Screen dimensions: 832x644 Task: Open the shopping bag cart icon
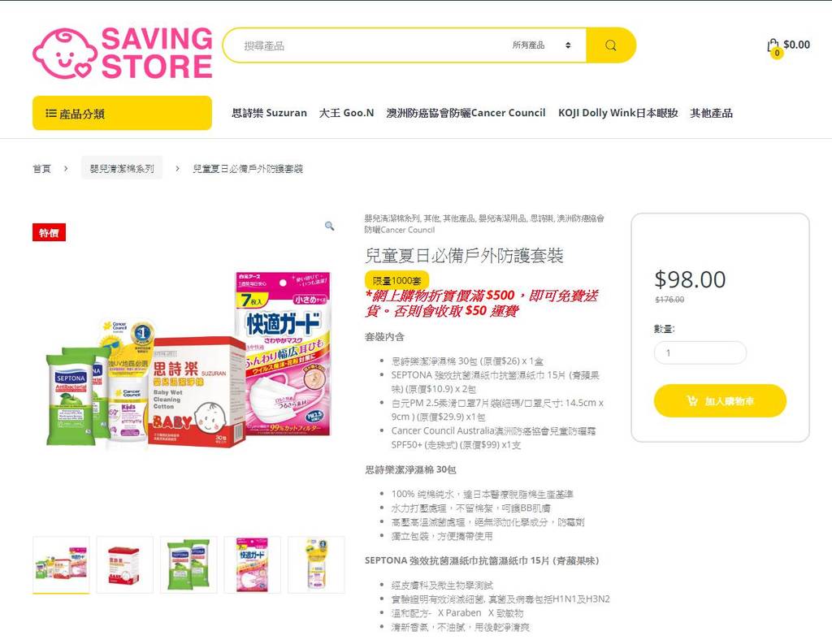click(x=773, y=46)
